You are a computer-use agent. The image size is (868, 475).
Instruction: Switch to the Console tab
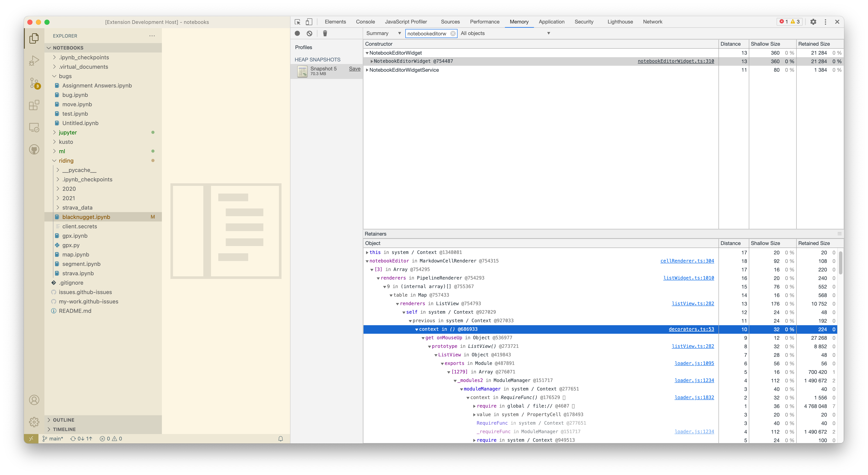[365, 22]
